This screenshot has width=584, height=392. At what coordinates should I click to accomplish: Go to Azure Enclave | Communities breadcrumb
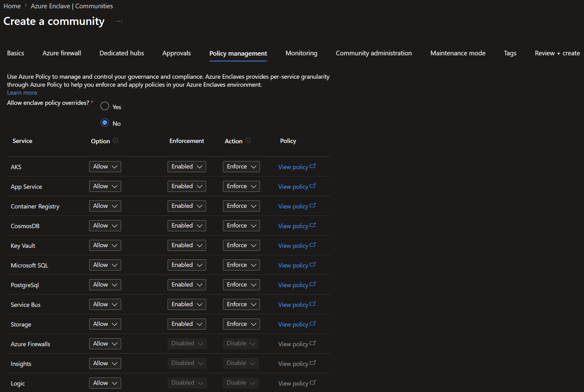point(72,6)
